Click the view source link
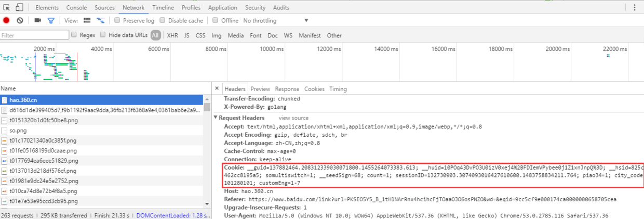Screen dimensions: 644x219 tap(293, 118)
